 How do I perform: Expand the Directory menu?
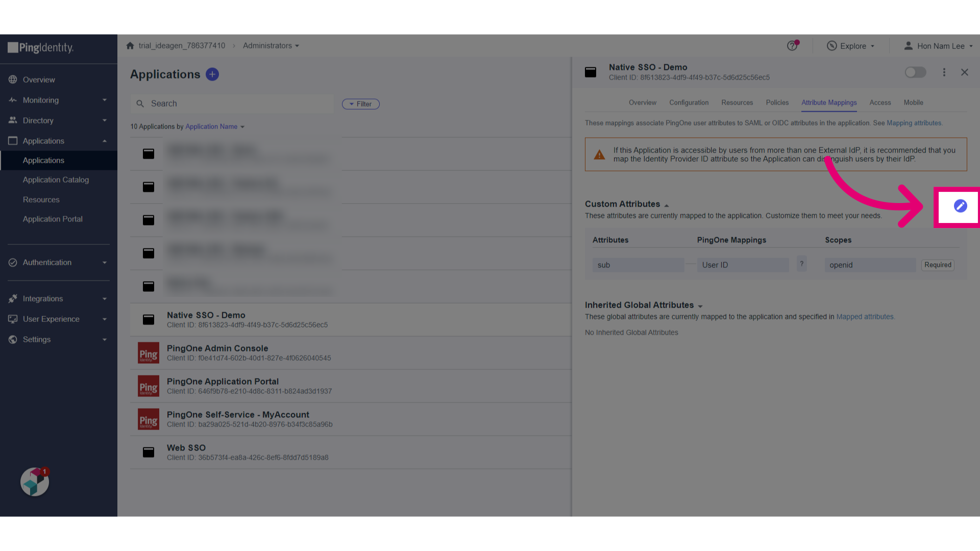(105, 120)
